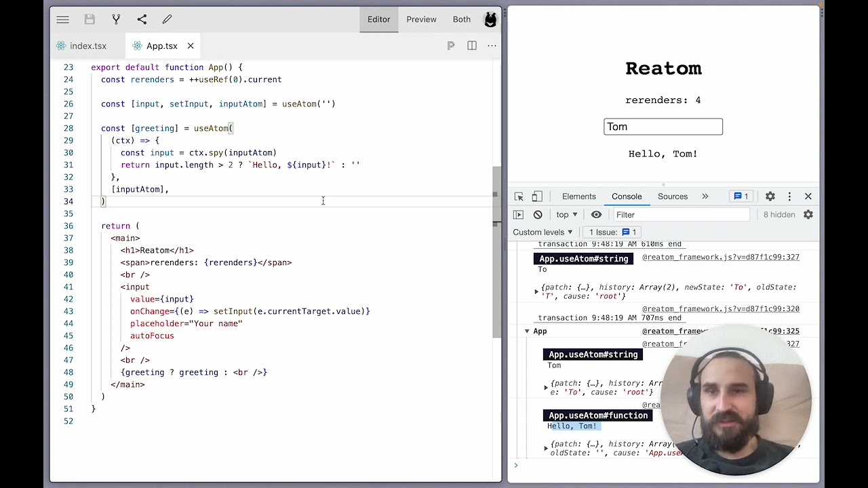
Task: Click the name input containing Tom
Action: coord(663,127)
